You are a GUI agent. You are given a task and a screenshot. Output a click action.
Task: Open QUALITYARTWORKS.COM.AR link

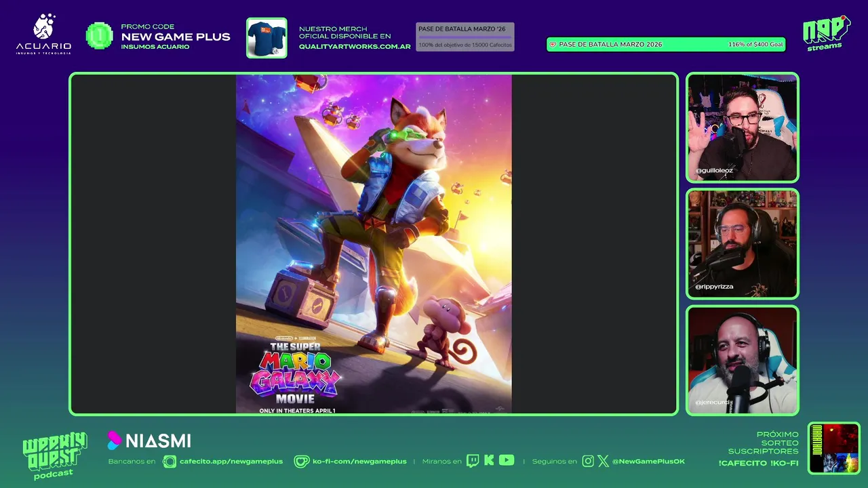coord(355,47)
